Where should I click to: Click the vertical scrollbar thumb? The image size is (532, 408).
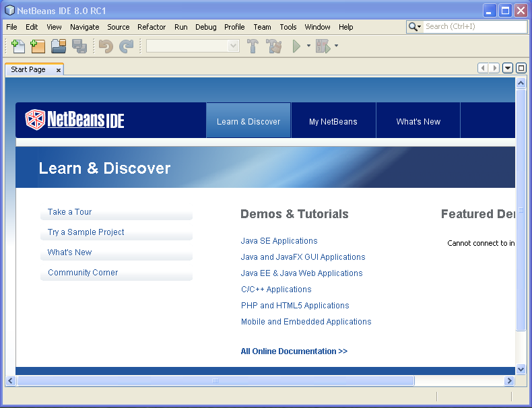tap(521, 209)
